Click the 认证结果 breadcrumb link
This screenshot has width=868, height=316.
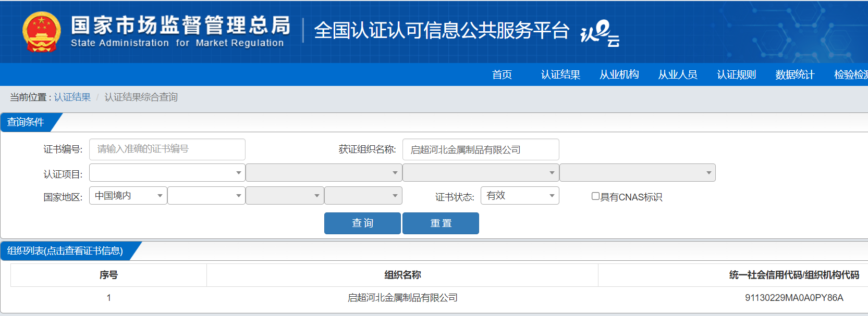[x=72, y=97]
